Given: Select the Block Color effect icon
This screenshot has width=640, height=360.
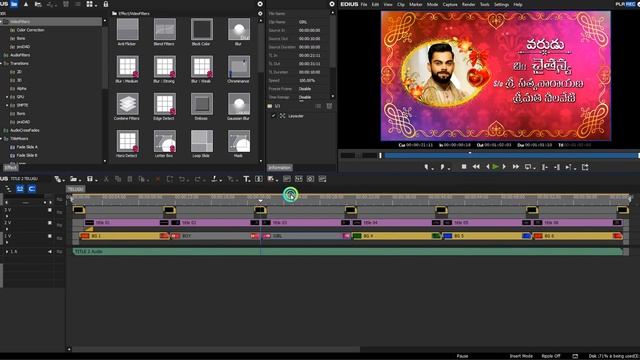Looking at the screenshot, I should pyautogui.click(x=202, y=29).
